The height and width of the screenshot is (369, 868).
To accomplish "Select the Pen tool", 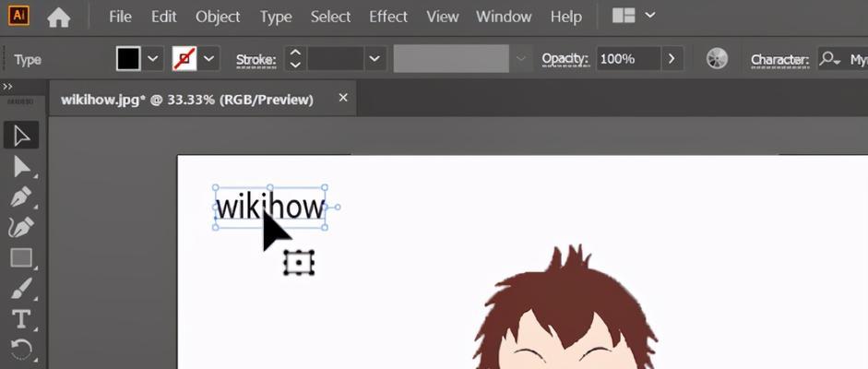I will 21,196.
